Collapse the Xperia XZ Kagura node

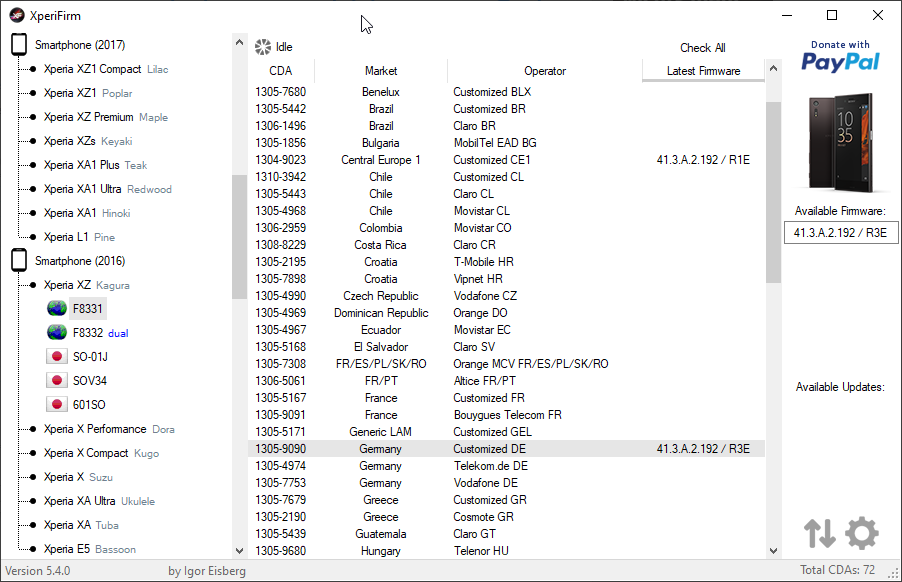pos(33,285)
